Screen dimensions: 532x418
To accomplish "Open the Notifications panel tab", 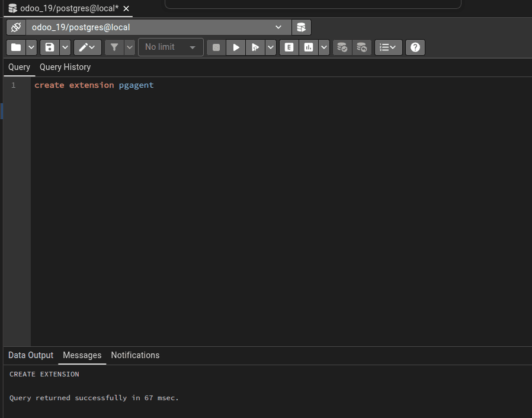I will click(135, 355).
